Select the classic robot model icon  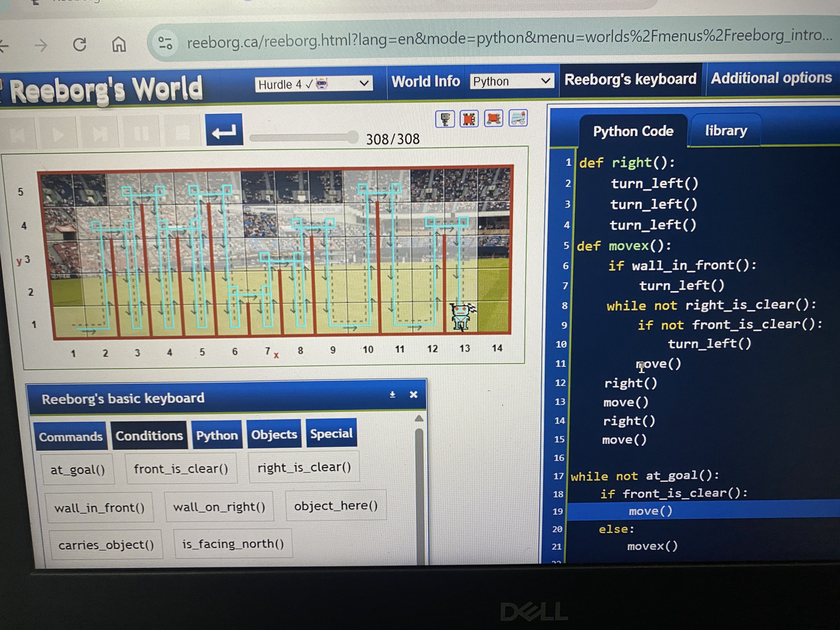point(445,120)
